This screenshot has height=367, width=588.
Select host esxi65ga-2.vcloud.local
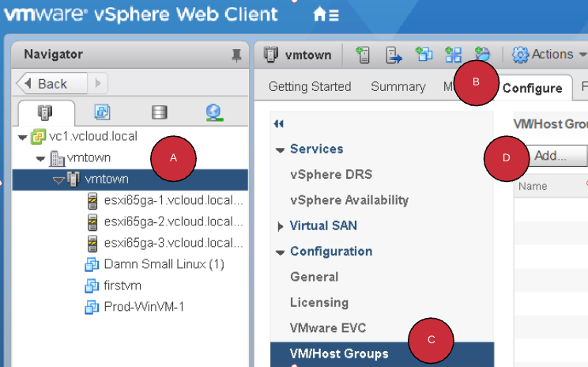[173, 221]
